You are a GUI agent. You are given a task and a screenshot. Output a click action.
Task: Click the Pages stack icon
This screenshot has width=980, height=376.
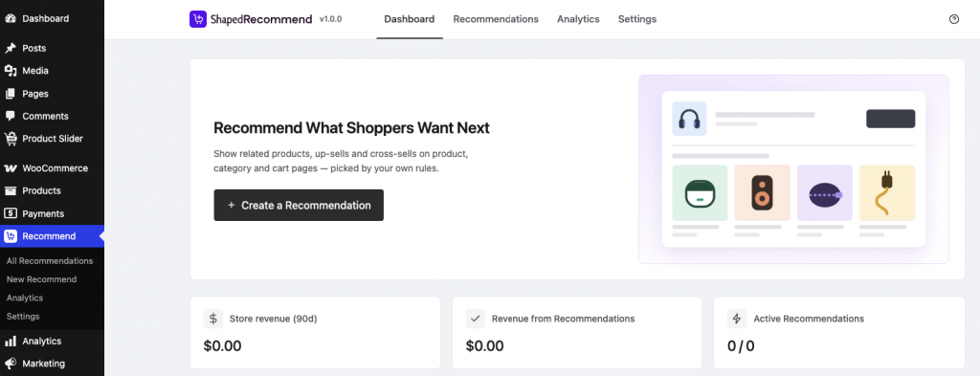[10, 94]
